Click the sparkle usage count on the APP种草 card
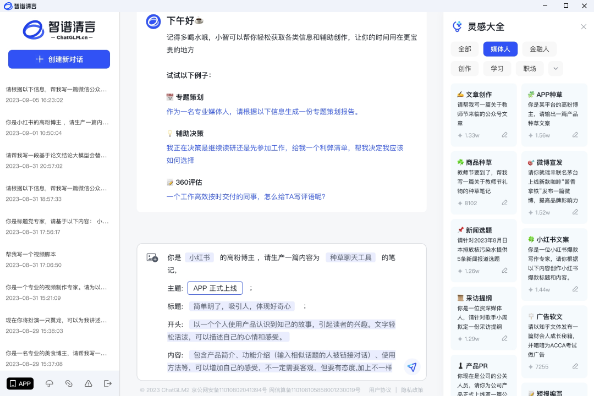Screen dimensions: 594x396 point(539,135)
